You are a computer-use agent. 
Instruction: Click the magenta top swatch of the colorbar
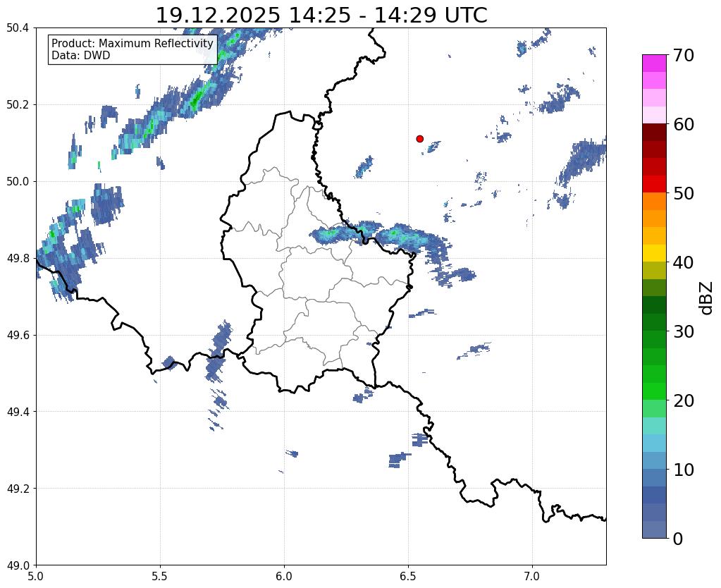(654, 63)
